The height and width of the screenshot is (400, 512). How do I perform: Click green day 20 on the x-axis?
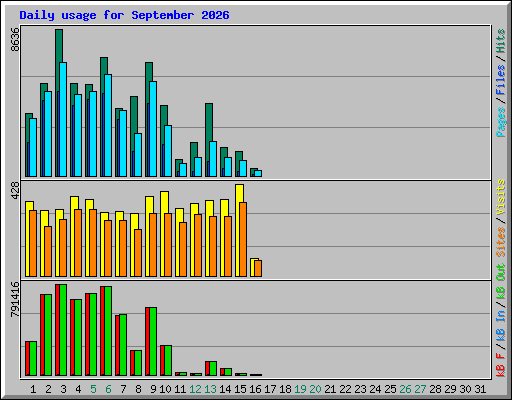(315, 389)
